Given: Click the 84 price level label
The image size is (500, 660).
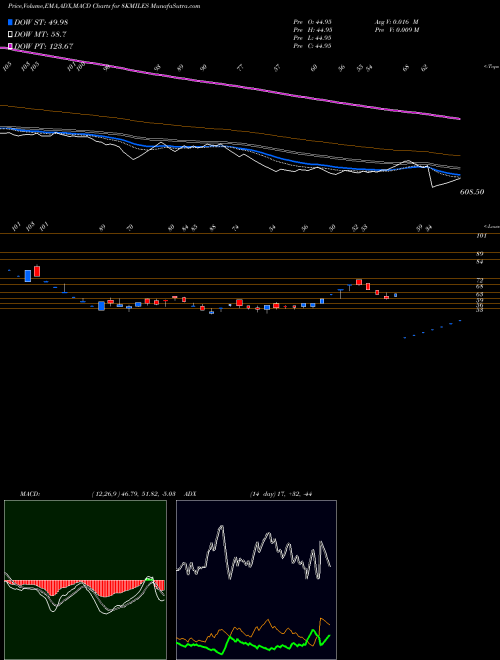Looking at the screenshot, I should pyautogui.click(x=480, y=261).
